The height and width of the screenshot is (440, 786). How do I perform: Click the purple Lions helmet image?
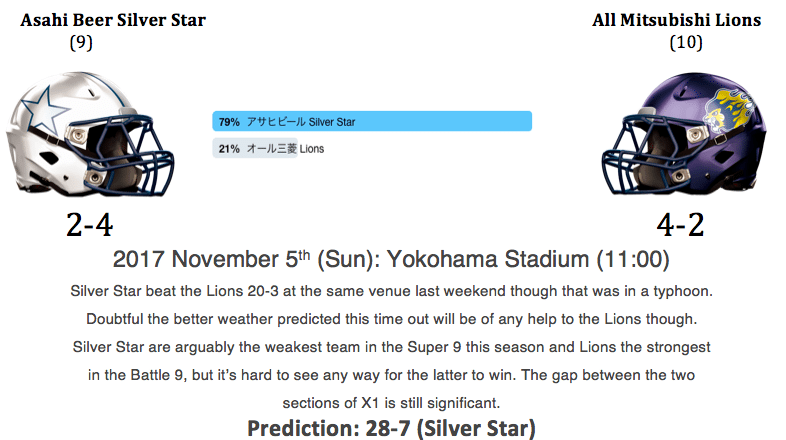[684, 134]
